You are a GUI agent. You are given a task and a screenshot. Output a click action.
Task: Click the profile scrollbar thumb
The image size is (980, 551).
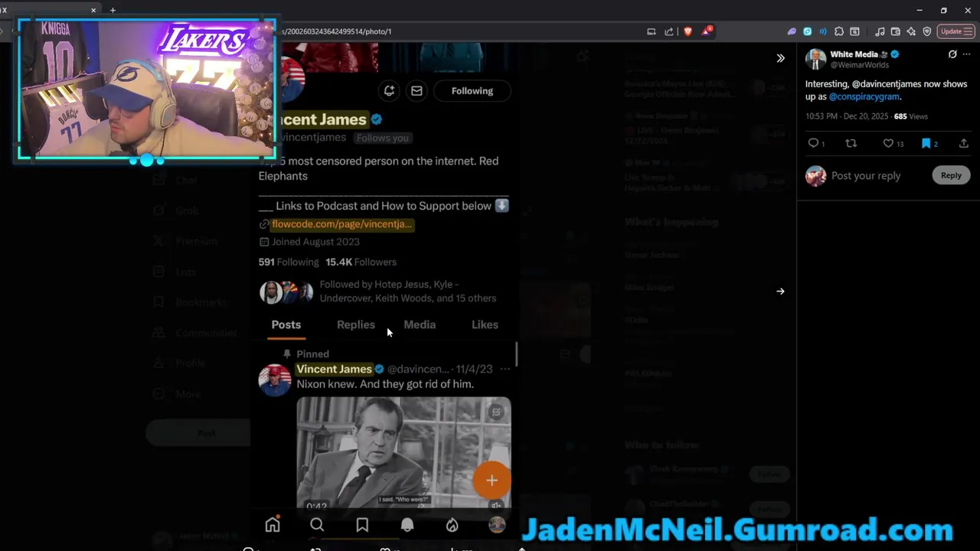tap(516, 354)
